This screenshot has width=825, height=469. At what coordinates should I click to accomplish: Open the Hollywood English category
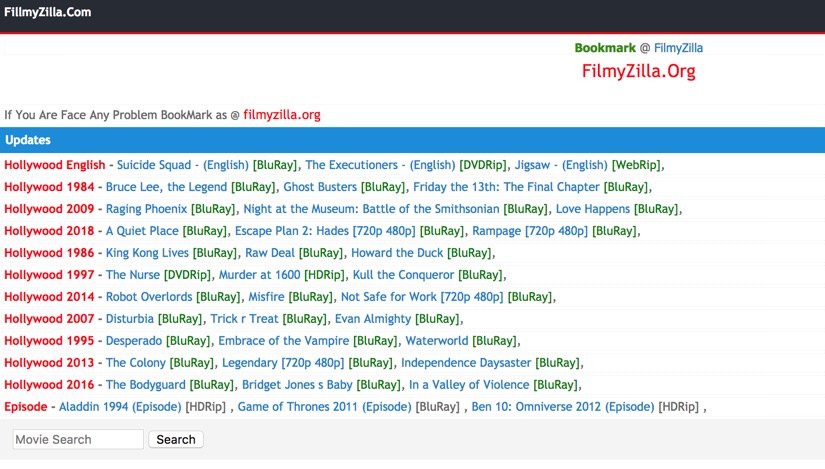click(x=54, y=165)
